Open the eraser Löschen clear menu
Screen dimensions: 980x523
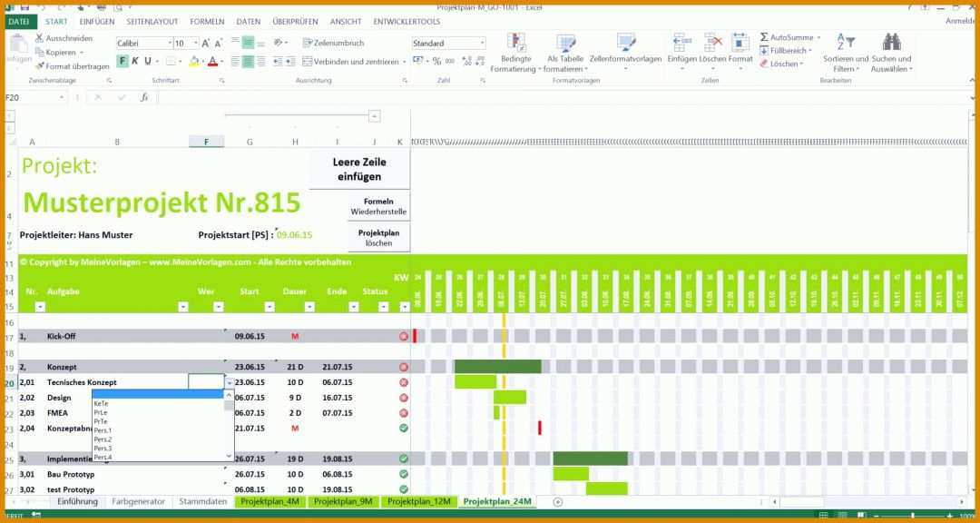pyautogui.click(x=780, y=64)
